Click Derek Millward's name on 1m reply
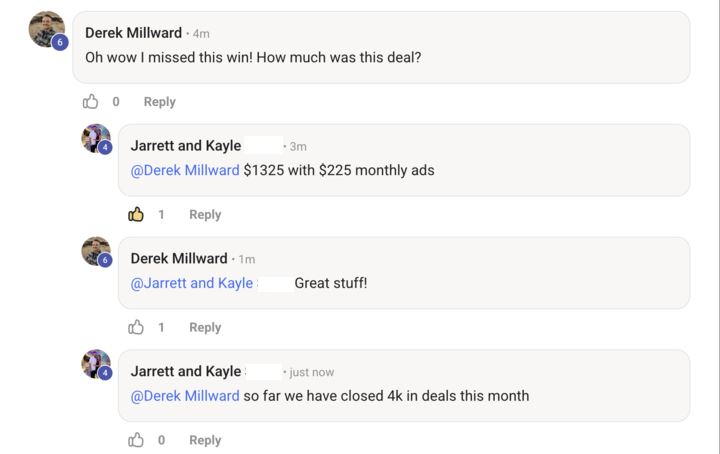The height and width of the screenshot is (454, 720). point(179,259)
